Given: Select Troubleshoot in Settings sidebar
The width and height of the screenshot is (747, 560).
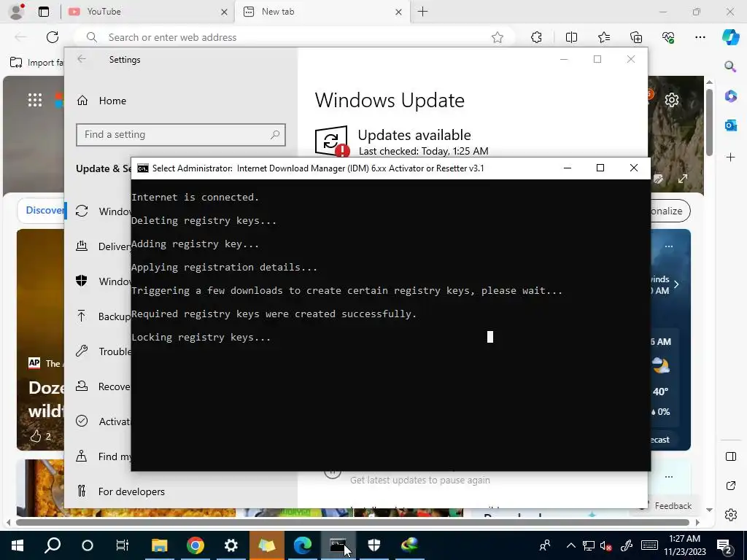Looking at the screenshot, I should point(103,351).
